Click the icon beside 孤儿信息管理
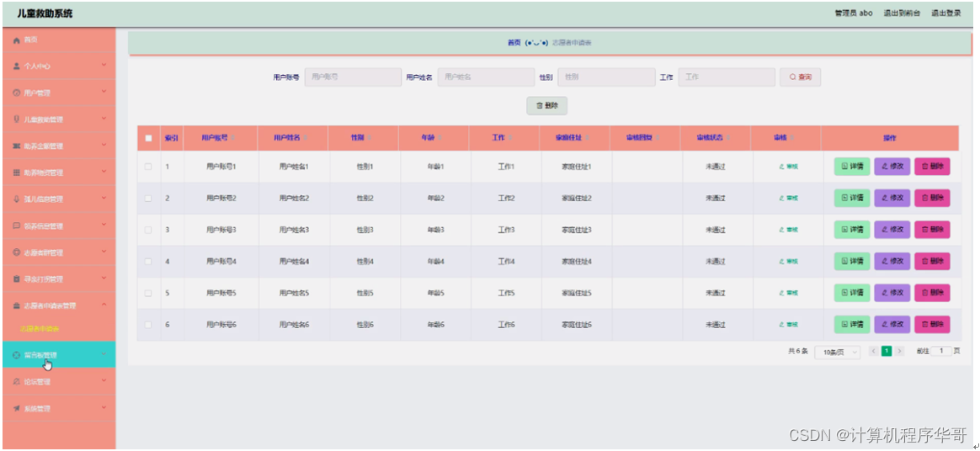 17,199
